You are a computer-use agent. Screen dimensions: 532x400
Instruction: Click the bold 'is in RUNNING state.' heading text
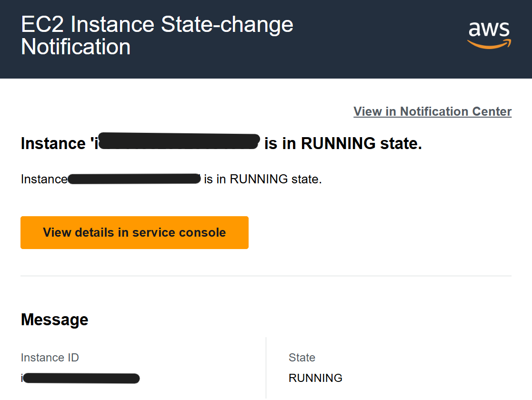(x=343, y=143)
